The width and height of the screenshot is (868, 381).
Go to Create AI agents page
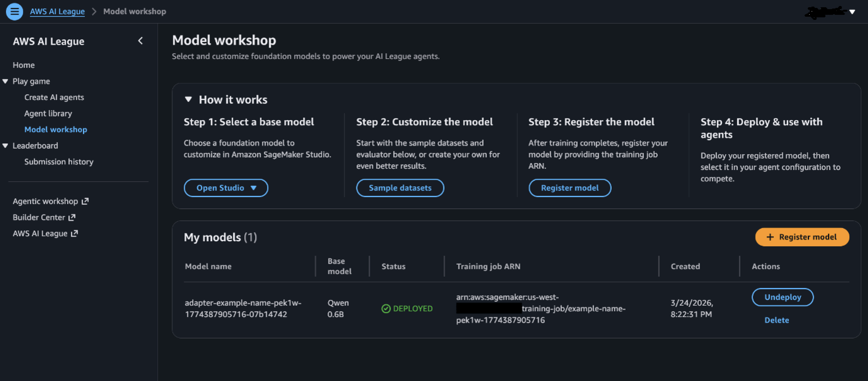click(x=54, y=97)
